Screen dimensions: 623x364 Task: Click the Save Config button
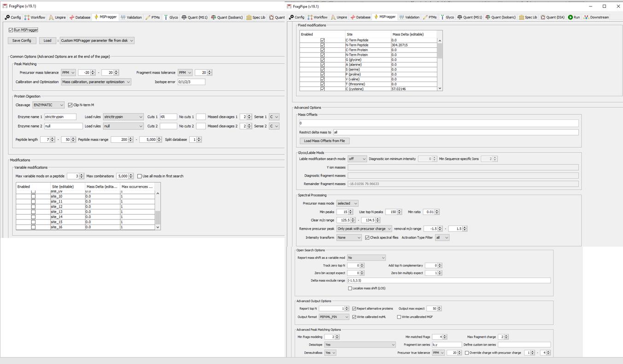coord(22,40)
